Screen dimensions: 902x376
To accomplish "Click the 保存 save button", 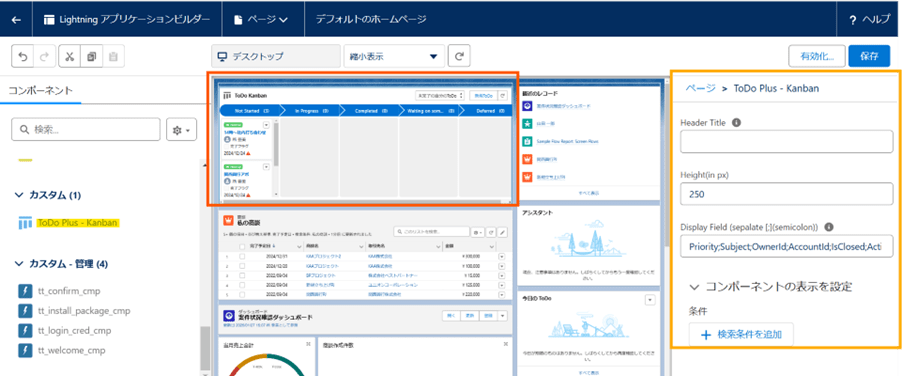I will tap(869, 56).
